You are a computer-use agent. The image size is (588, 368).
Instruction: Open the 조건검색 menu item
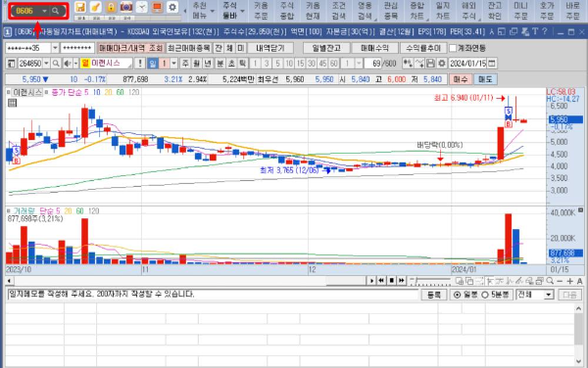pos(339,11)
